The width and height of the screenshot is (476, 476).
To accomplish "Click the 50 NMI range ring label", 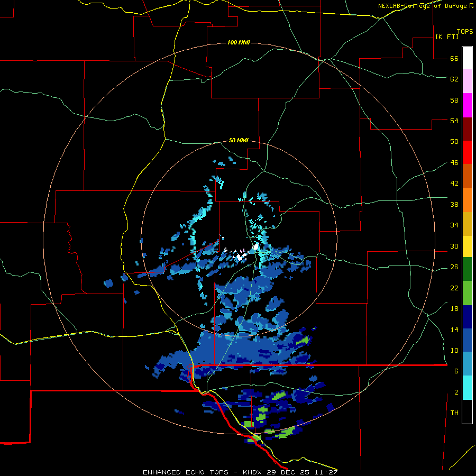I will pos(239,140).
